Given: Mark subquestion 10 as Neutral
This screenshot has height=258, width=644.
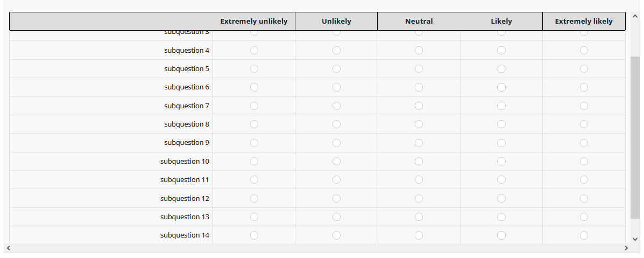Looking at the screenshot, I should tap(419, 161).
